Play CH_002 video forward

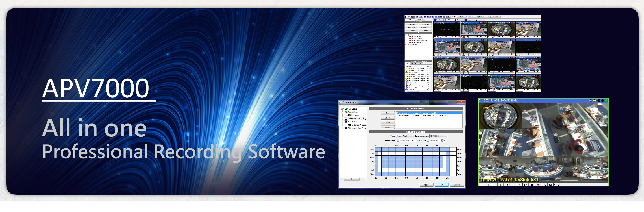(x=519, y=185)
